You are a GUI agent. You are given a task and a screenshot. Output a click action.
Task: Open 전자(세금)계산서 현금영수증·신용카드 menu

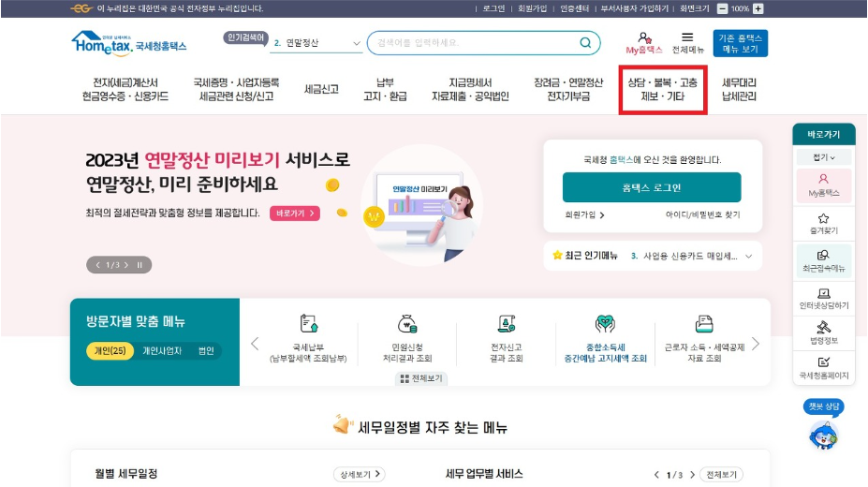125,90
